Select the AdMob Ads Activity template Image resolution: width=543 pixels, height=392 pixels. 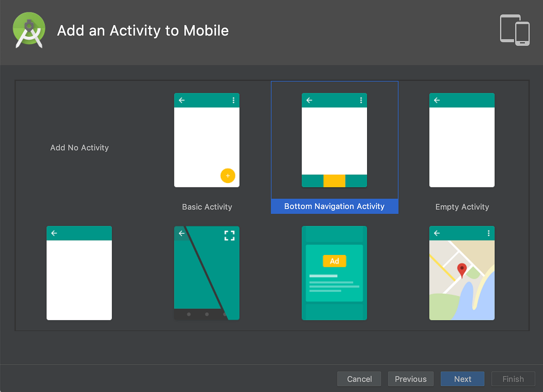click(x=334, y=273)
